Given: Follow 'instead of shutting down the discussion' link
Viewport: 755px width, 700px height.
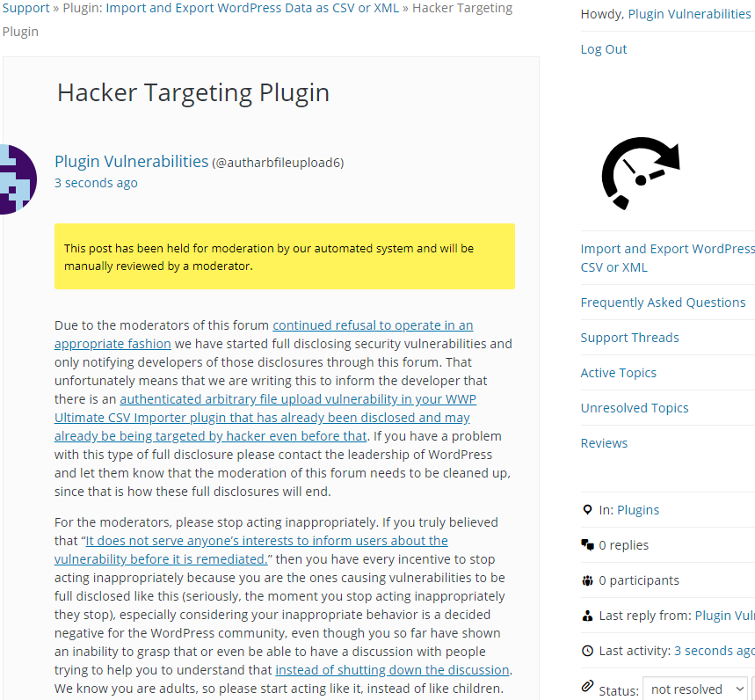Looking at the screenshot, I should tap(392, 669).
